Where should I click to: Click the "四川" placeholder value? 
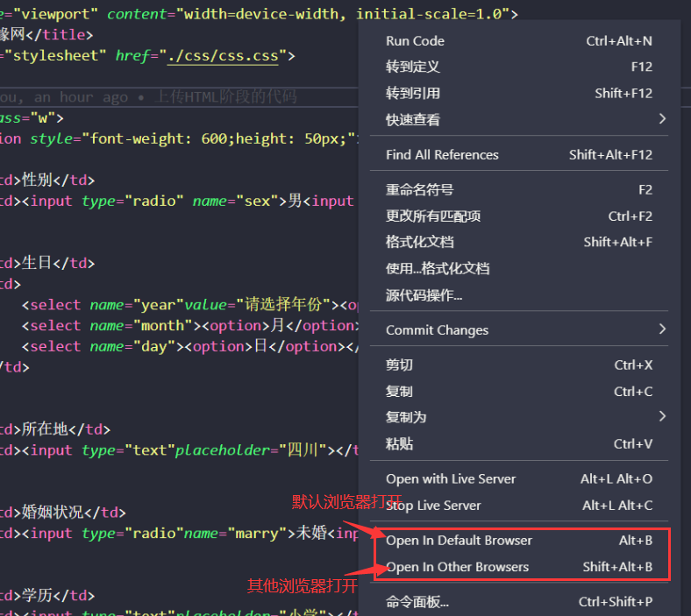[303, 450]
